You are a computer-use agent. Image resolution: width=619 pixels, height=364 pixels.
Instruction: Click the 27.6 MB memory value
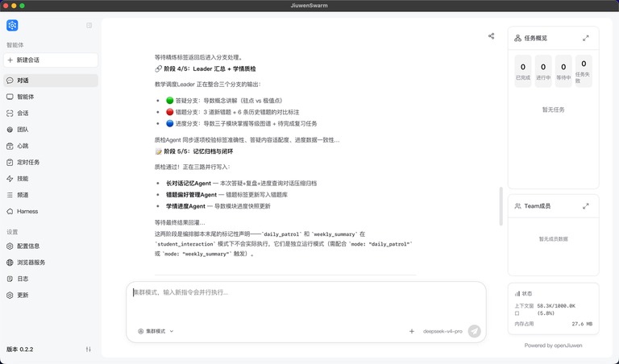(x=582, y=324)
